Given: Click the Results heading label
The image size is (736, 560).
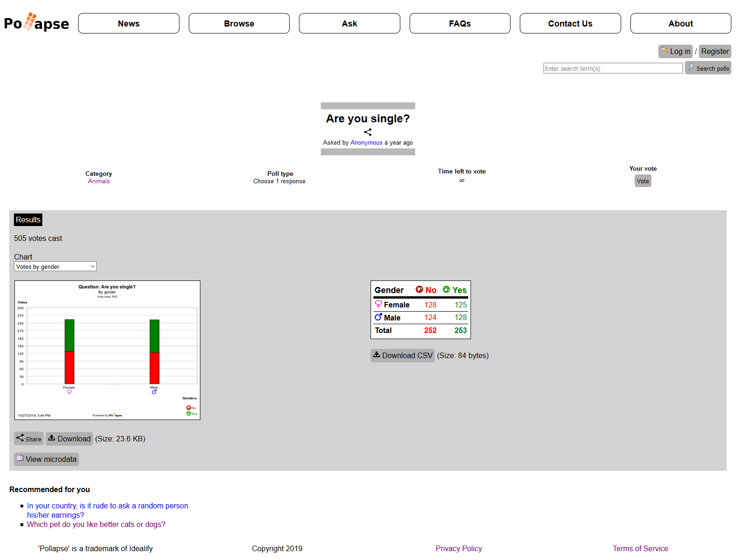Looking at the screenshot, I should pyautogui.click(x=28, y=220).
